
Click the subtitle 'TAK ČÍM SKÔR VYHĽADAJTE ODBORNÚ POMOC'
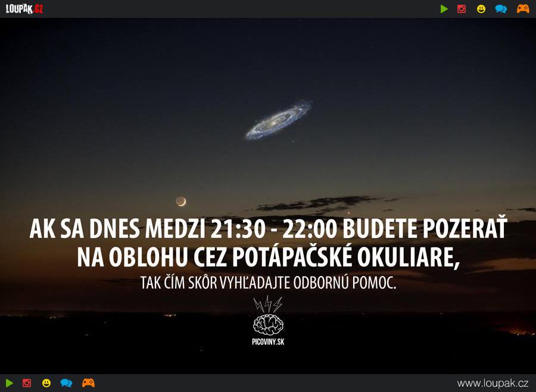[269, 283]
